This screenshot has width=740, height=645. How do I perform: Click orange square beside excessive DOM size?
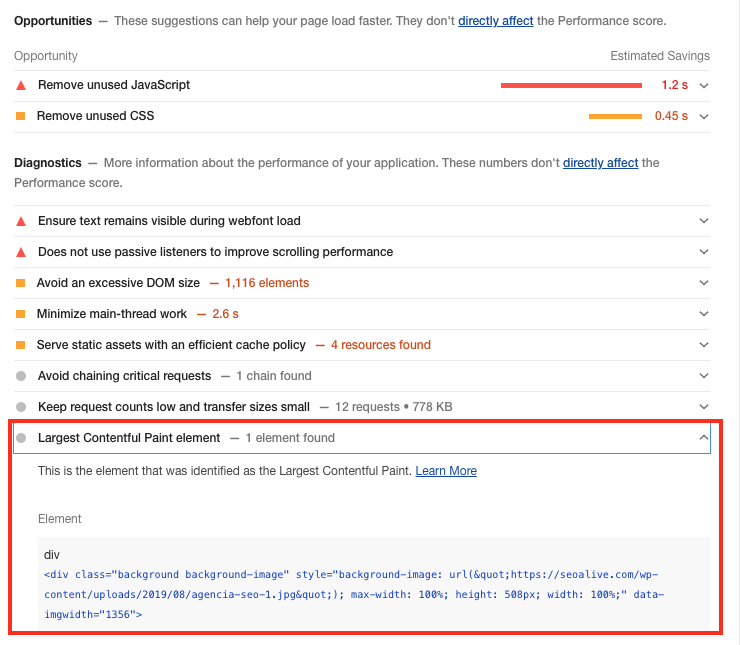pos(21,283)
